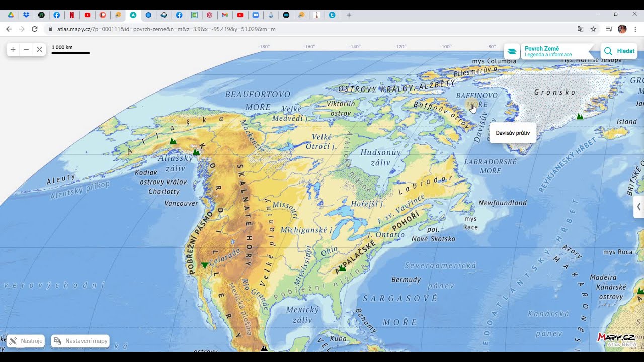This screenshot has height=362, width=644.
Task: Click the teal layers icon beside Povrch Země
Action: pyautogui.click(x=512, y=51)
